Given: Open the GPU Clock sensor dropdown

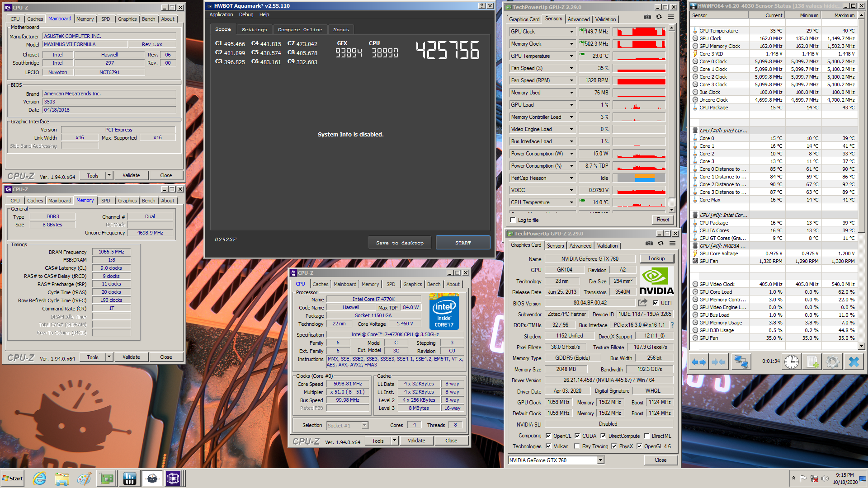Looking at the screenshot, I should coord(571,32).
